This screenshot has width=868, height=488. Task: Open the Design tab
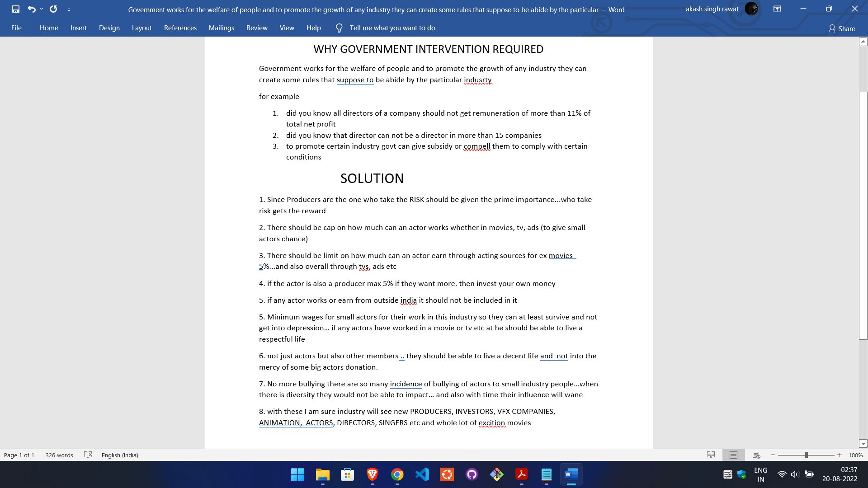click(109, 28)
